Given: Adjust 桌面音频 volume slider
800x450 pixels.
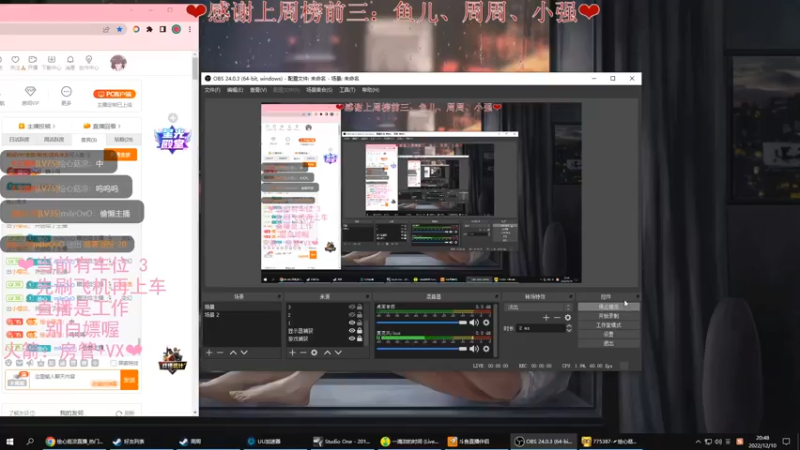Looking at the screenshot, I should click(x=421, y=322).
